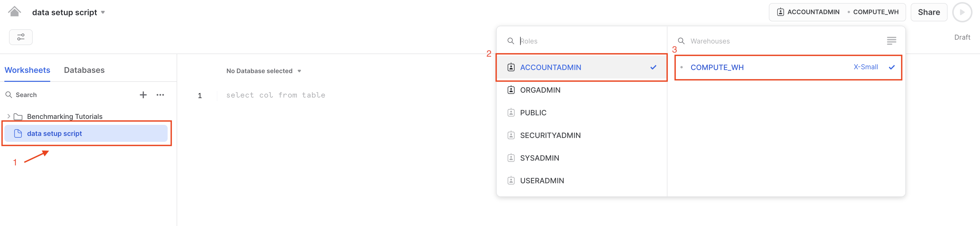Click inside the Roles search field
980x226 pixels.
pos(552,41)
